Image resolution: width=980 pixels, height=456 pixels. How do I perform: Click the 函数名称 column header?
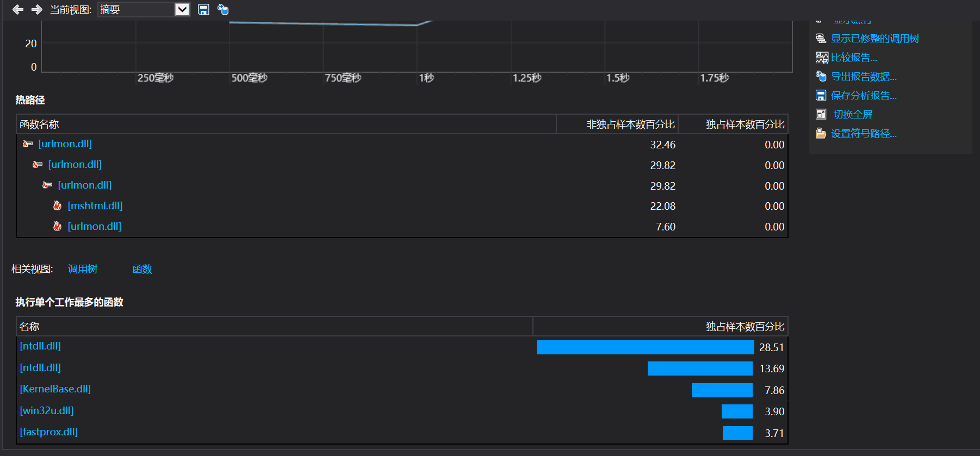tap(286, 124)
